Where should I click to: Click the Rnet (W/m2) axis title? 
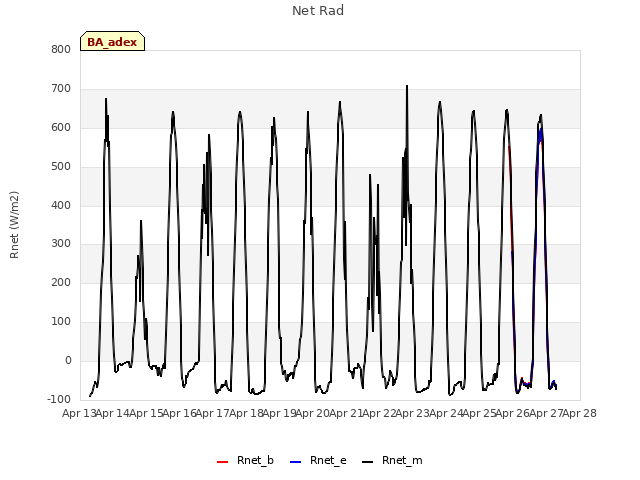coord(14,225)
